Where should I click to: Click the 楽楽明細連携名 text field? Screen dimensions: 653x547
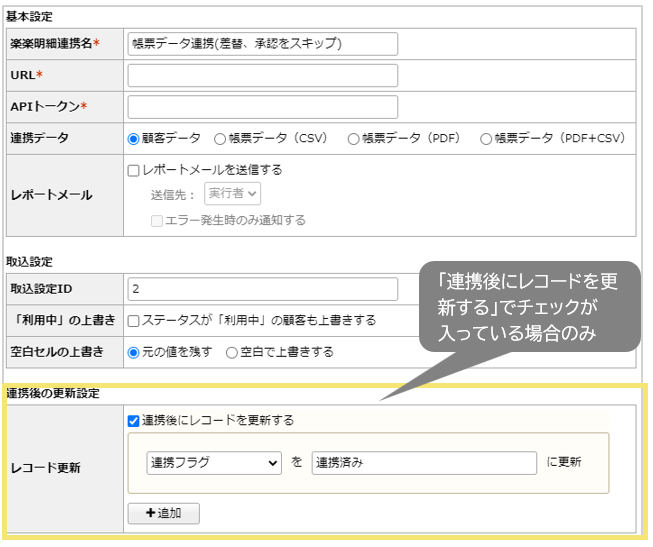(262, 44)
